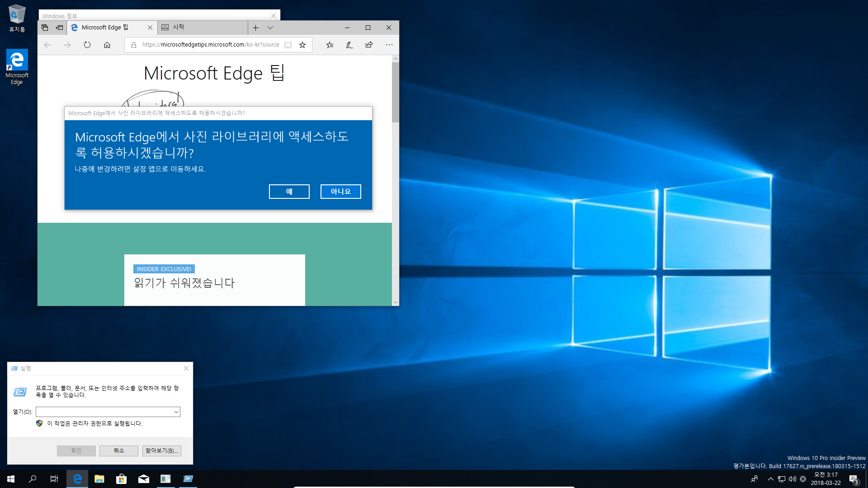Focus the Edge address bar URL
The image size is (868, 488).
(211, 45)
